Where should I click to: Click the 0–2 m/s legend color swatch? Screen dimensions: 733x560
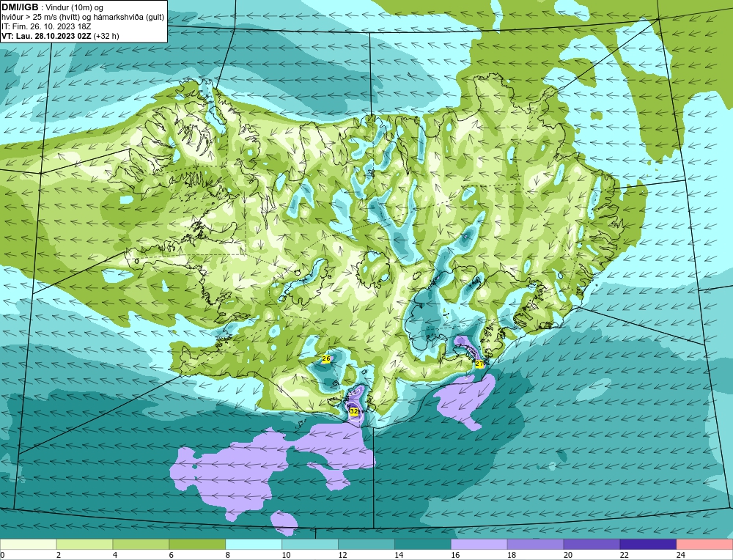(x=28, y=545)
